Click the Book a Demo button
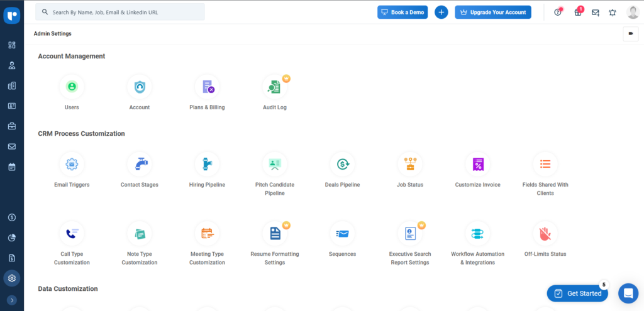Image resolution: width=644 pixels, height=311 pixels. coord(402,13)
